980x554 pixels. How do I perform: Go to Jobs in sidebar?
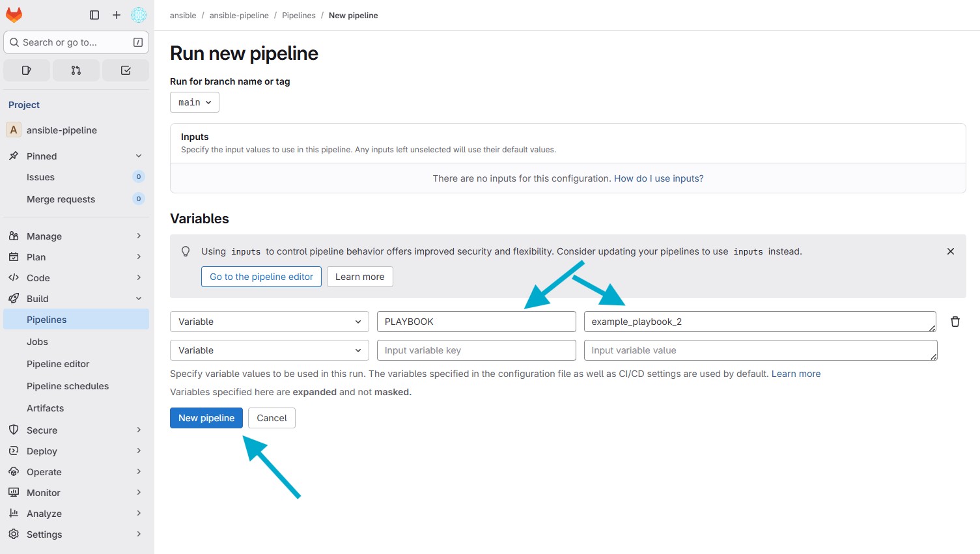click(37, 342)
